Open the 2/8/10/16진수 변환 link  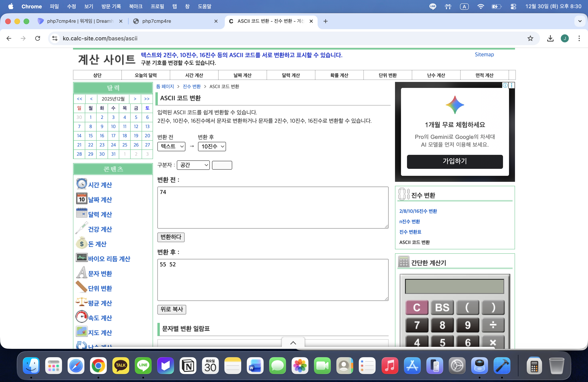click(418, 211)
